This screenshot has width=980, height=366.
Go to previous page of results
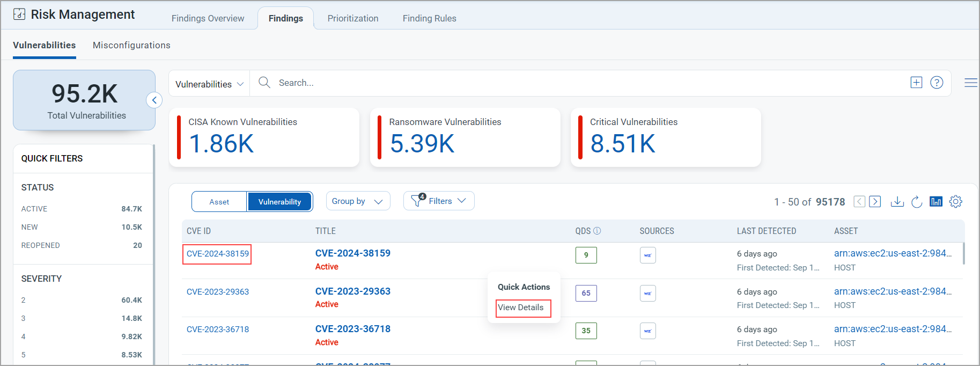click(x=859, y=201)
